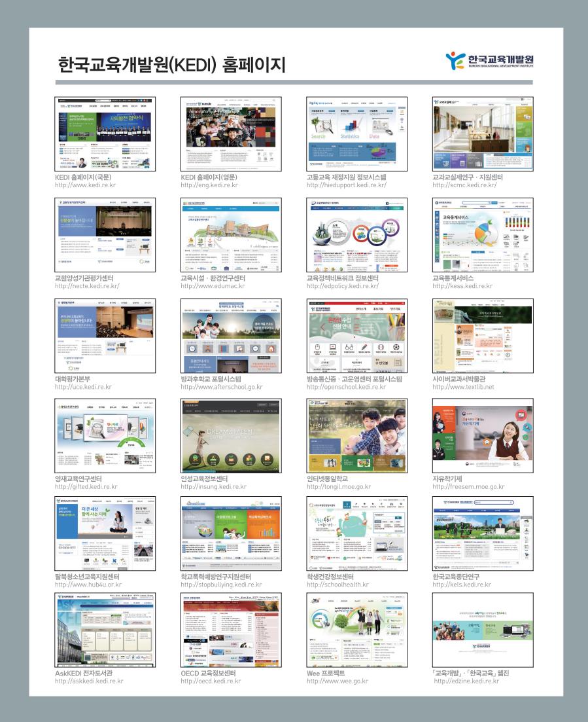588x722 pixels.
Task: Visit the oecd.kedi.re.kr link
Action: 211,681
